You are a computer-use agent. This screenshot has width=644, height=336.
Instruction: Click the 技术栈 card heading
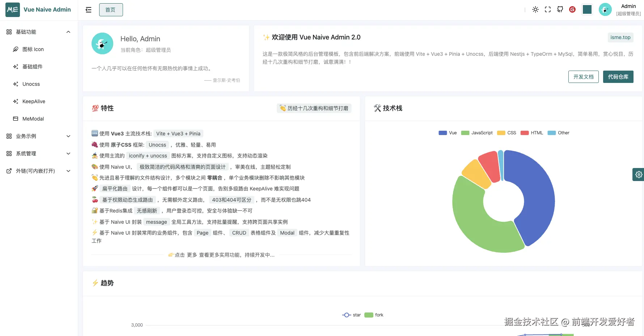pyautogui.click(x=388, y=108)
